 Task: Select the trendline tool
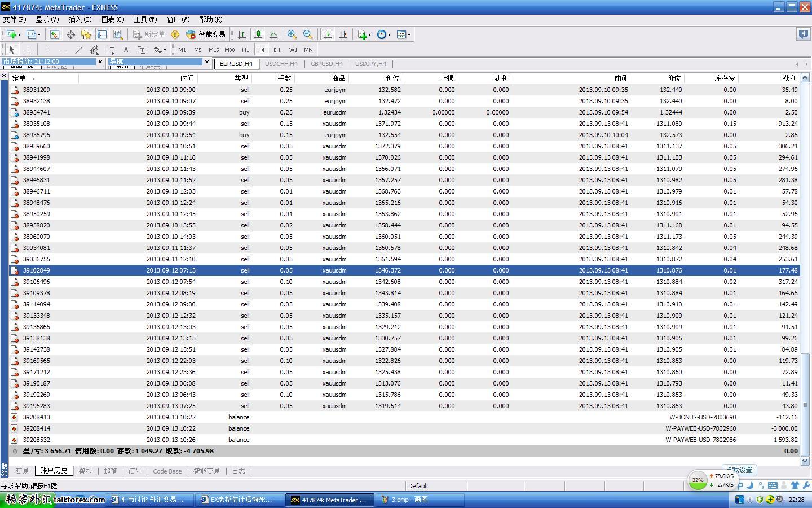(x=78, y=50)
